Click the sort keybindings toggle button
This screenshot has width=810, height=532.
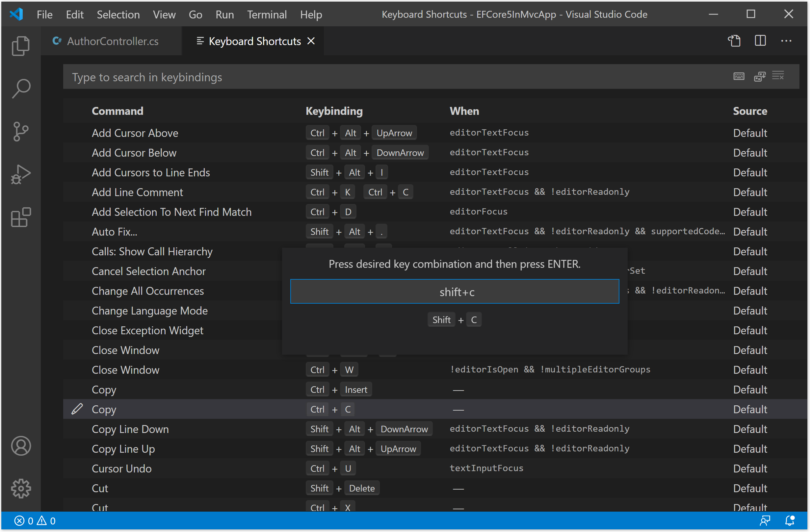pyautogui.click(x=760, y=77)
